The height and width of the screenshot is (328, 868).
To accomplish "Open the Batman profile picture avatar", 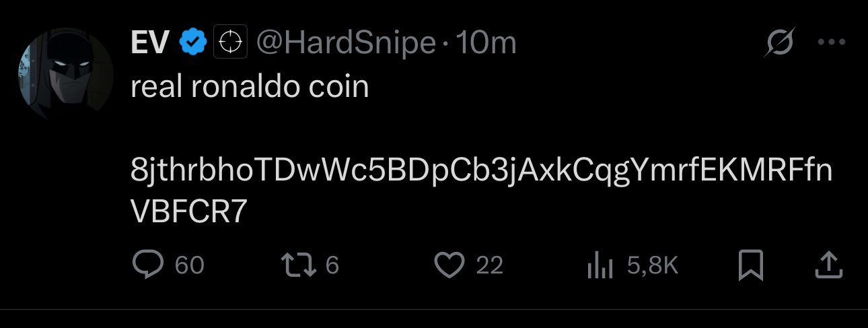I will click(65, 73).
